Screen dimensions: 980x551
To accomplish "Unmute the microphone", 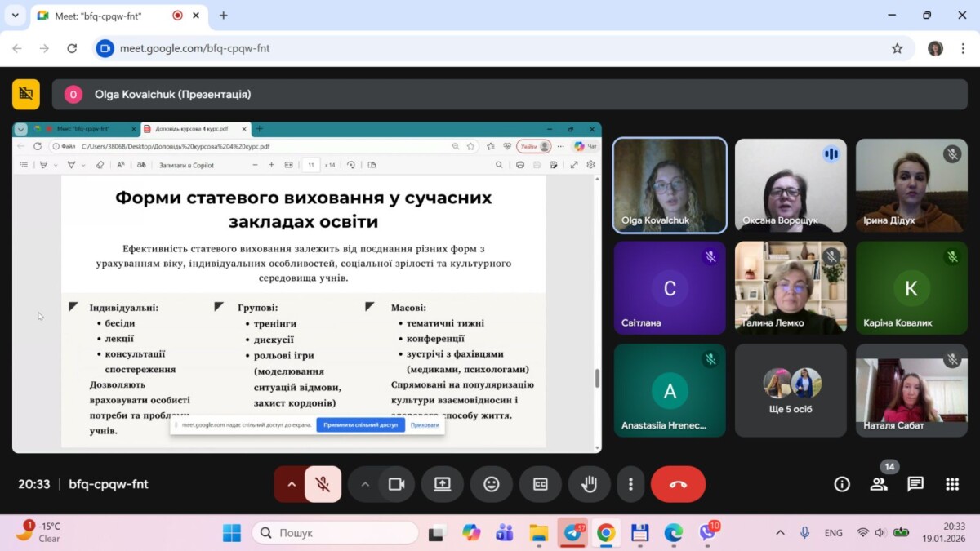I will (x=323, y=484).
